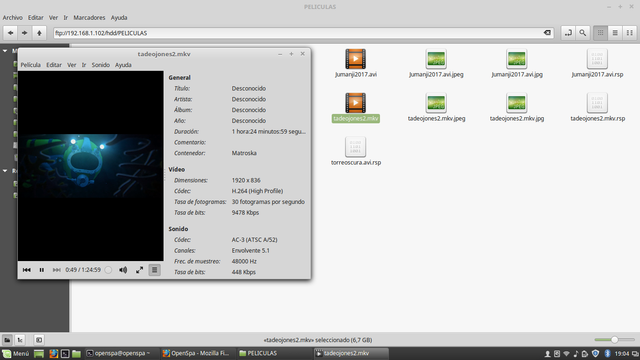Select the tadeojones2.mkv.jpg image file
The width and height of the screenshot is (640, 360).
pyautogui.click(x=517, y=107)
